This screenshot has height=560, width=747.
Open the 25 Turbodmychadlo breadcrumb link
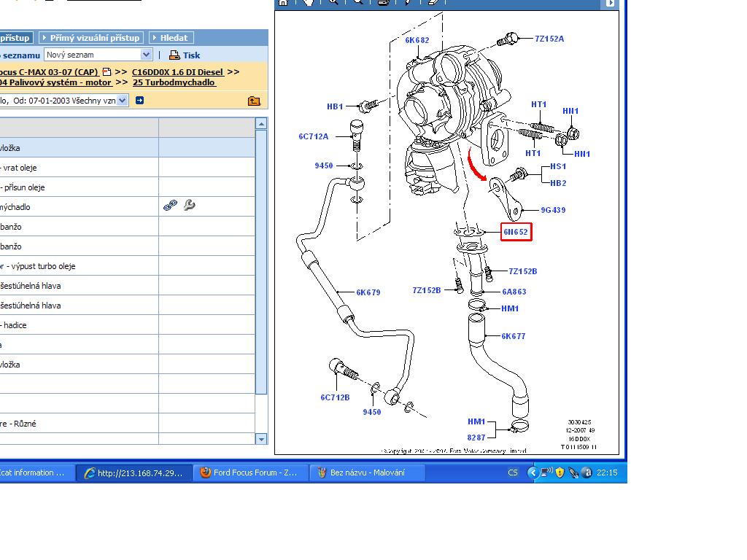tap(174, 82)
